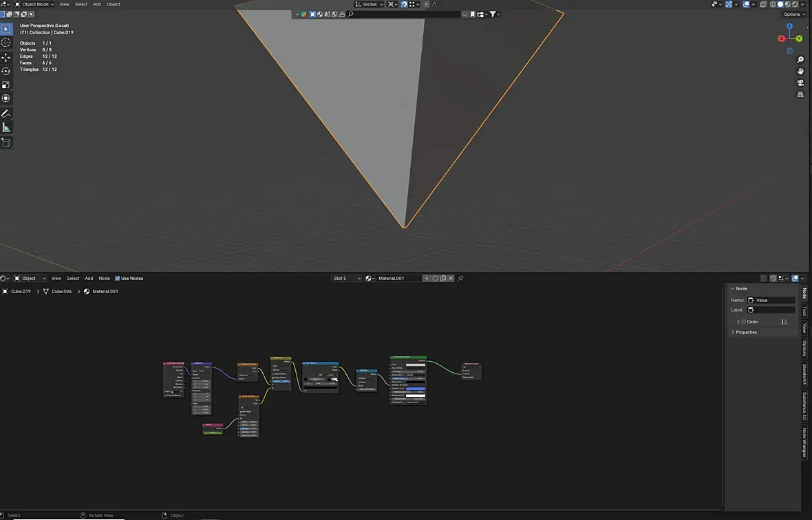Toggle viewport gizmos display
812x520 pixels.
tap(729, 4)
